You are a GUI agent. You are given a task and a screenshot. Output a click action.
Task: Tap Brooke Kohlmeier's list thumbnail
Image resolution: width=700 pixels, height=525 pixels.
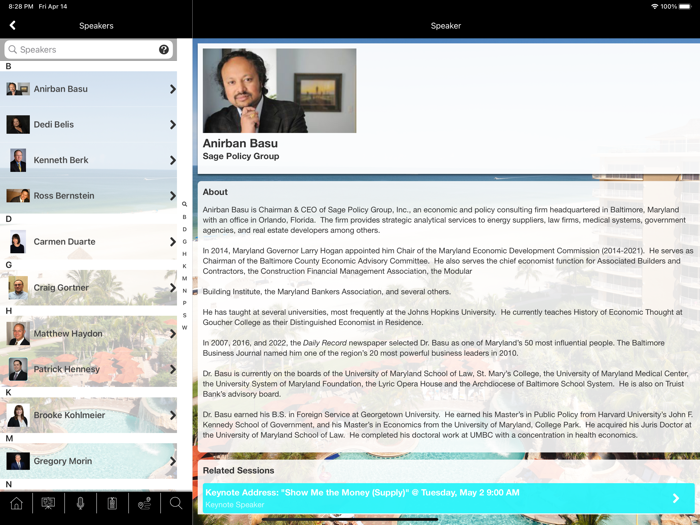(18, 415)
